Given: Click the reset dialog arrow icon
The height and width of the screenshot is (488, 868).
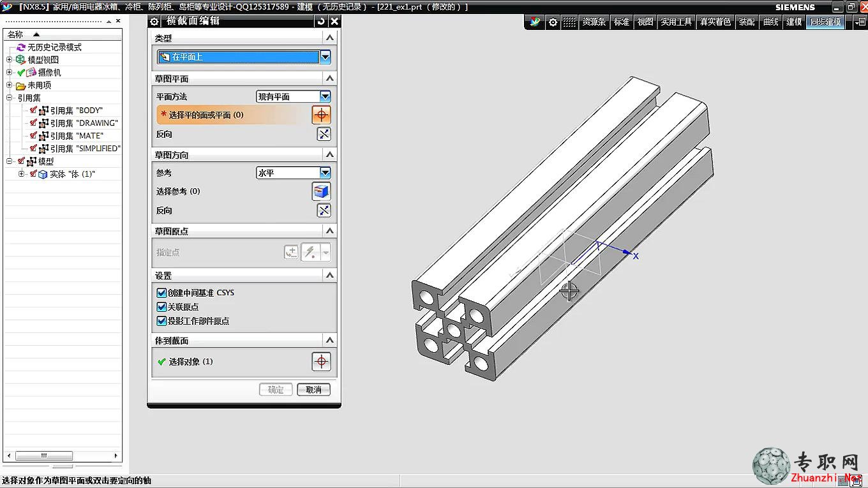Looking at the screenshot, I should [320, 21].
